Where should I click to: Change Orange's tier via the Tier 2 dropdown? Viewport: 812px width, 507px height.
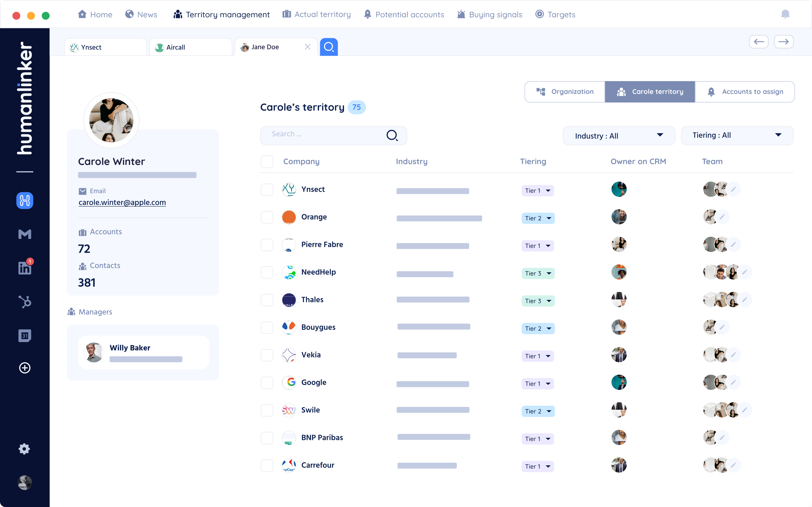538,218
